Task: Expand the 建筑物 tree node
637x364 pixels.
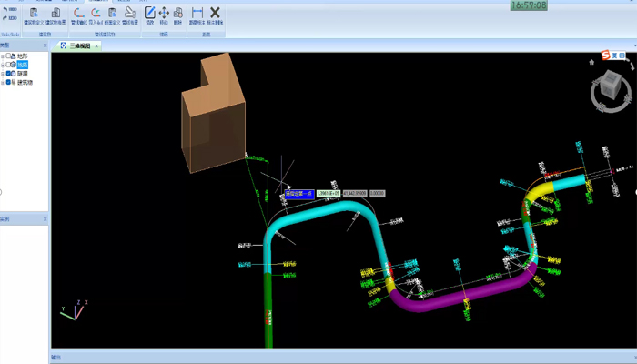Action: click(4, 82)
